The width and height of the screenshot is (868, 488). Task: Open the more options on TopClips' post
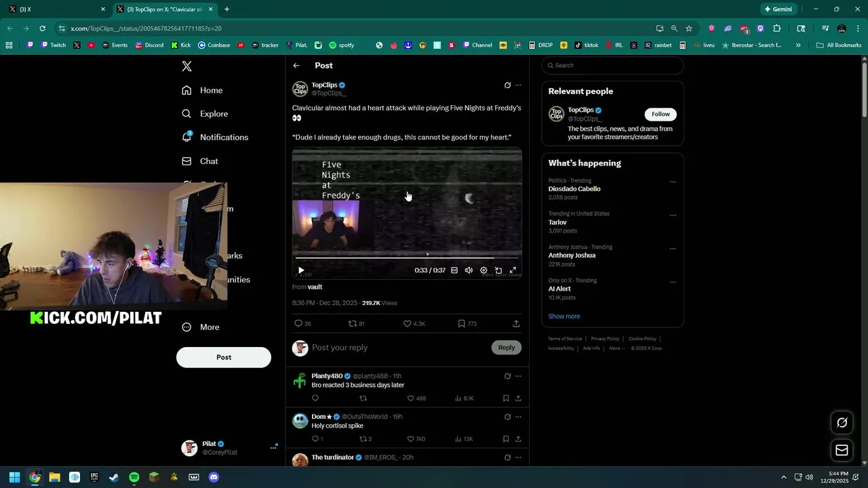[518, 85]
